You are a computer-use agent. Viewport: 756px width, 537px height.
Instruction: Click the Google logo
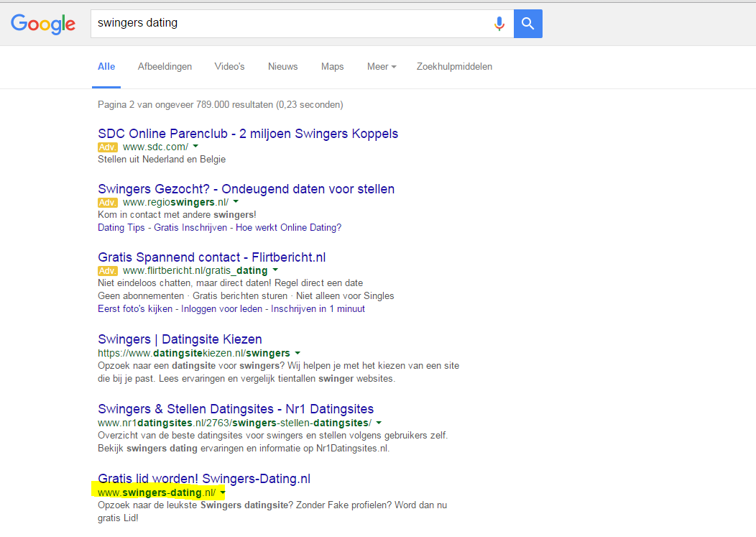point(43,24)
